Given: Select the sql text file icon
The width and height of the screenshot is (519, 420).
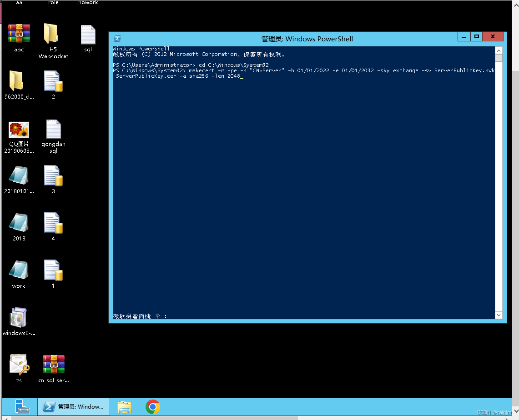Looking at the screenshot, I should coord(88,35).
